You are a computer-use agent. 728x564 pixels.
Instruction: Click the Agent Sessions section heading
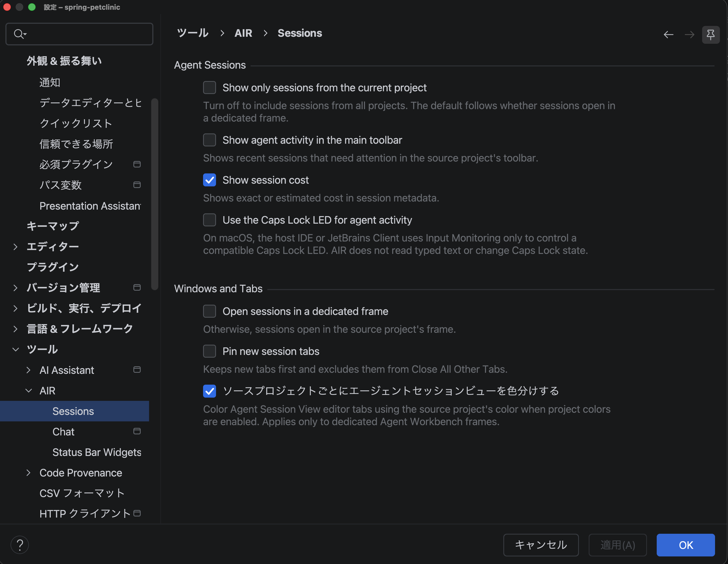[210, 65]
